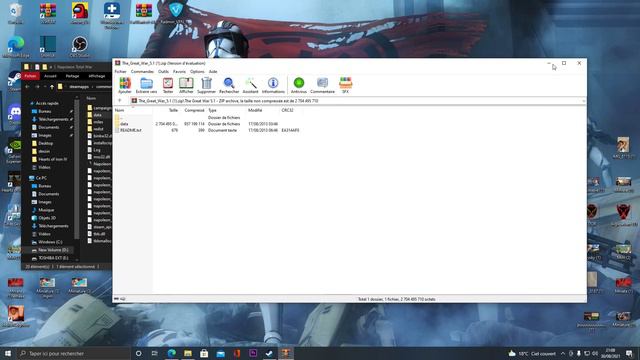
Task: Open the Outils menu
Action: [x=163, y=71]
